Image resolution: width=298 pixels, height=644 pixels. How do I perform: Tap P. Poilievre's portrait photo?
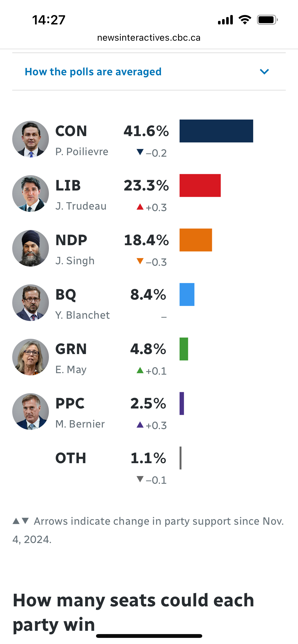click(x=31, y=139)
